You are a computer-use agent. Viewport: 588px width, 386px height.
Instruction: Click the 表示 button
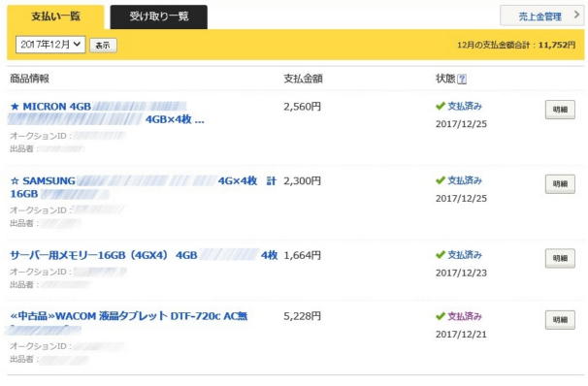coord(103,46)
